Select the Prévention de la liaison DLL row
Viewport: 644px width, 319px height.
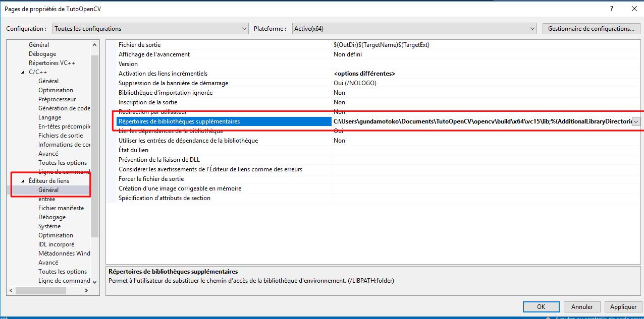point(159,160)
